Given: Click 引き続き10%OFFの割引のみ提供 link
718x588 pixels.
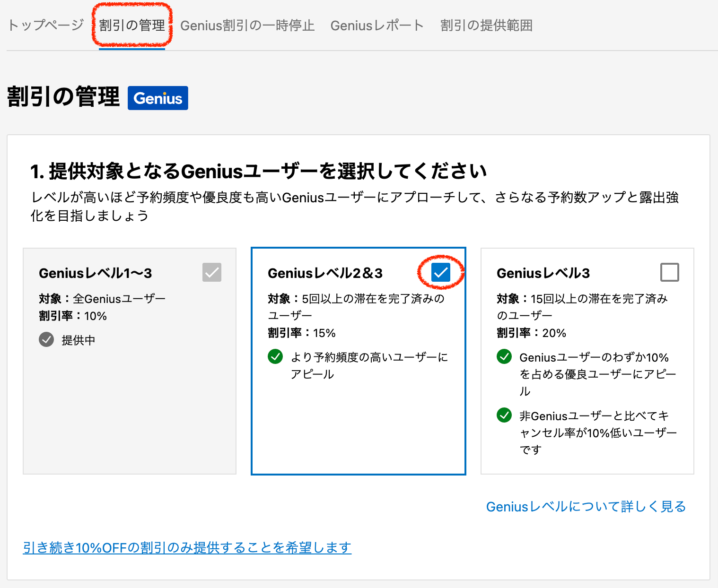Looking at the screenshot, I should point(187,547).
